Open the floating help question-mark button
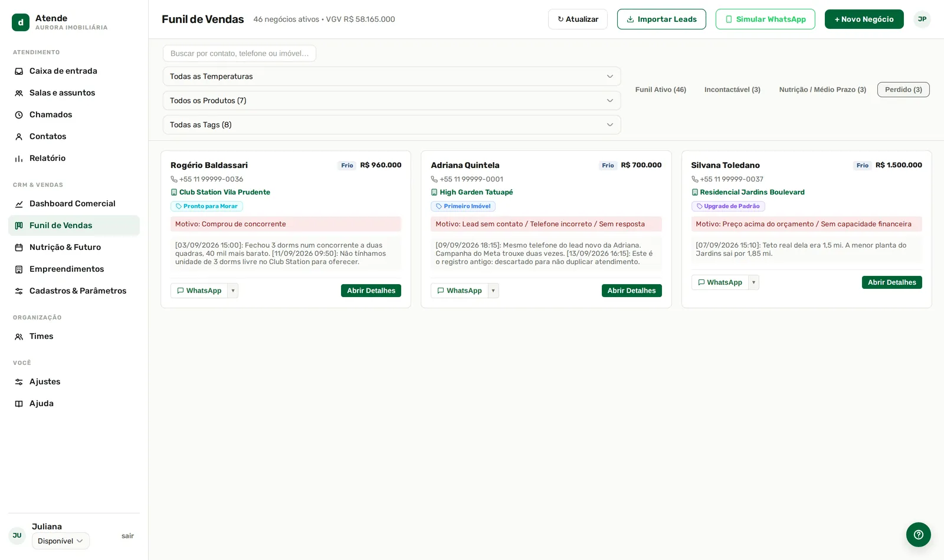This screenshot has height=560, width=944. 919,535
